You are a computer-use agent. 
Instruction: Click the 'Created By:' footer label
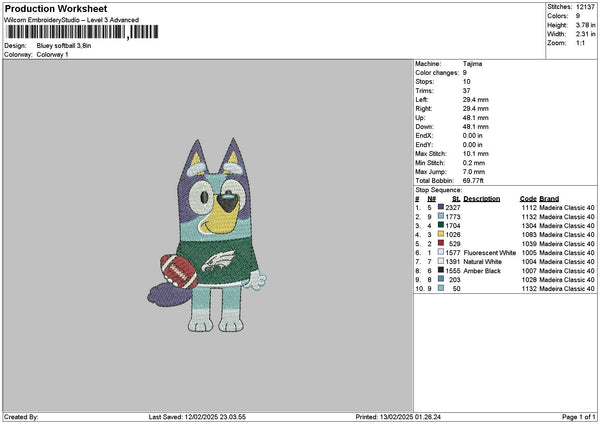(x=21, y=417)
